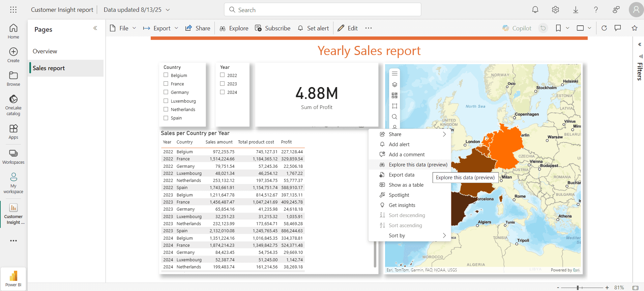Check the 2022 year filter

223,75
